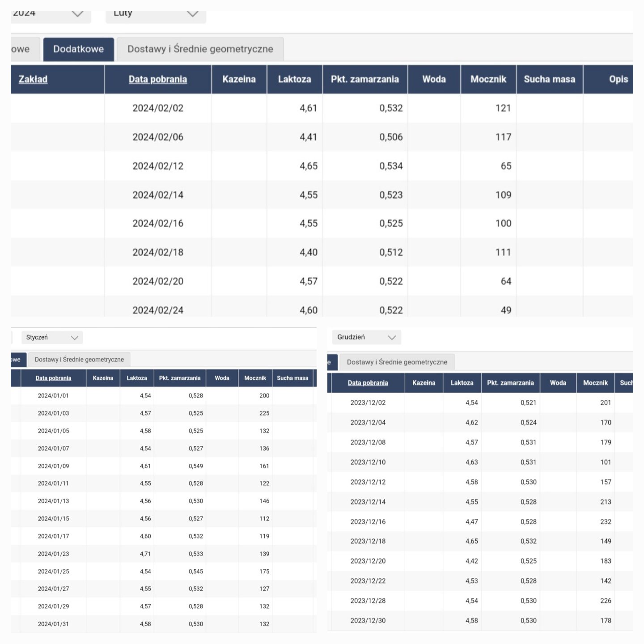Open the 2024 year dropdown

click(49, 14)
